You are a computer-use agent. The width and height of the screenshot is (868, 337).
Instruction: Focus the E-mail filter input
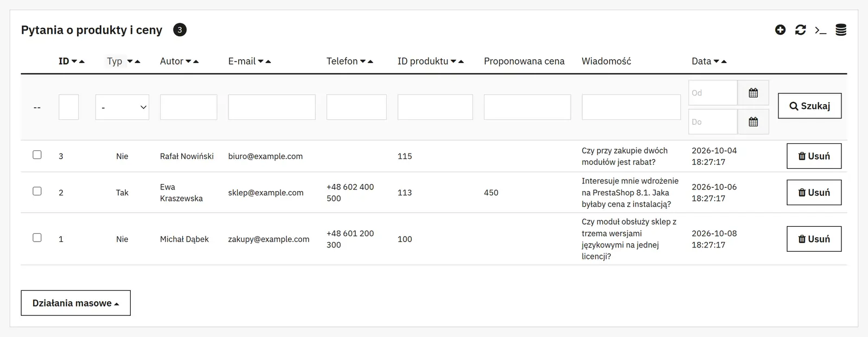pos(272,107)
